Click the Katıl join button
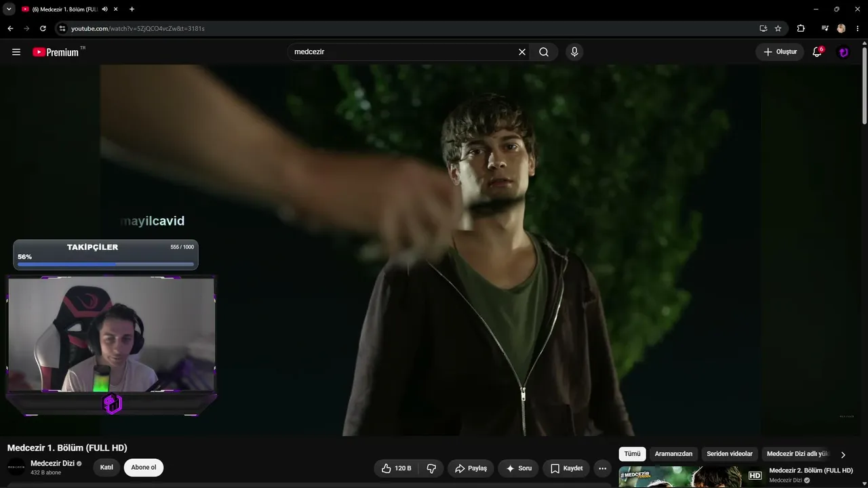The width and height of the screenshot is (868, 488). pyautogui.click(x=106, y=468)
